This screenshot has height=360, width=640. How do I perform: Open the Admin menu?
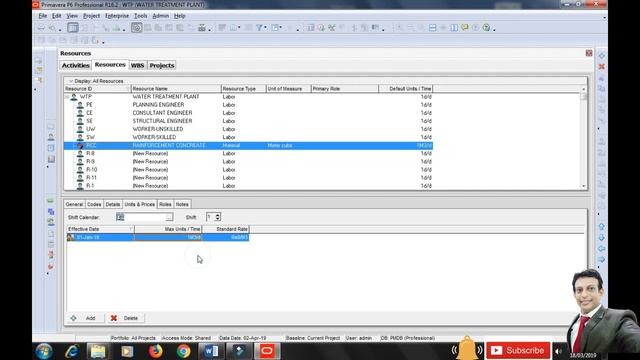click(x=160, y=16)
